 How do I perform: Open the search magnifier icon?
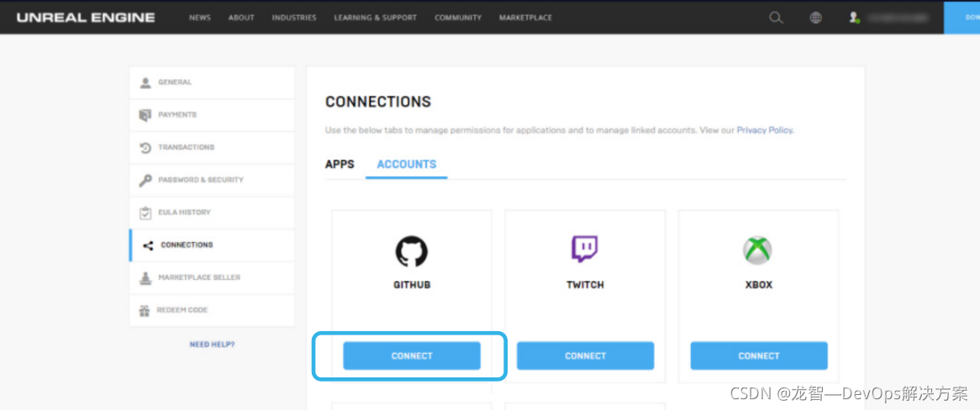pyautogui.click(x=776, y=18)
